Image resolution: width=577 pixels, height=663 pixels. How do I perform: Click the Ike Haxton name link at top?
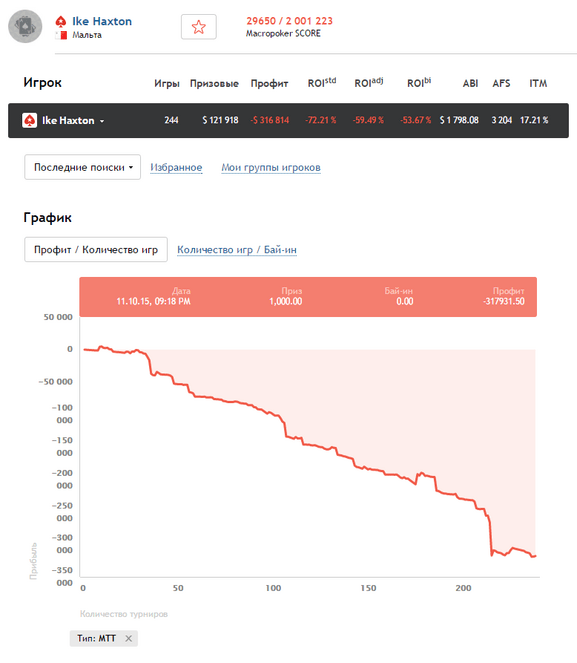click(102, 21)
